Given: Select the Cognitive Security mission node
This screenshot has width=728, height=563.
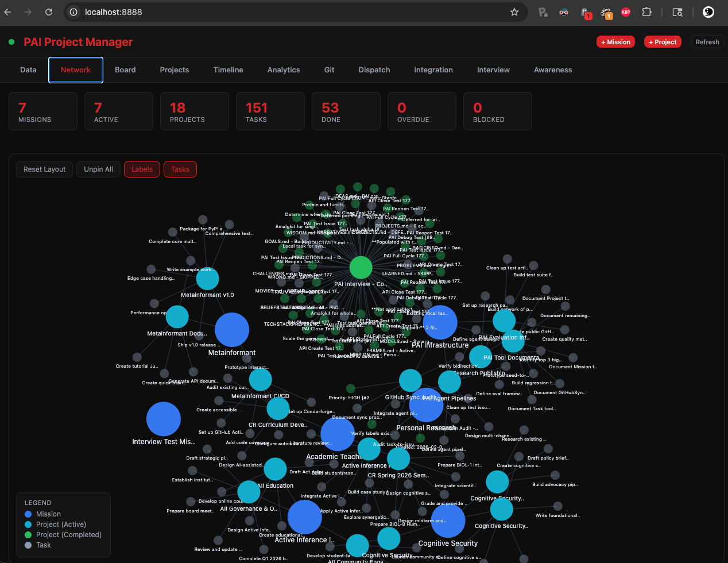Looking at the screenshot, I should 448,520.
